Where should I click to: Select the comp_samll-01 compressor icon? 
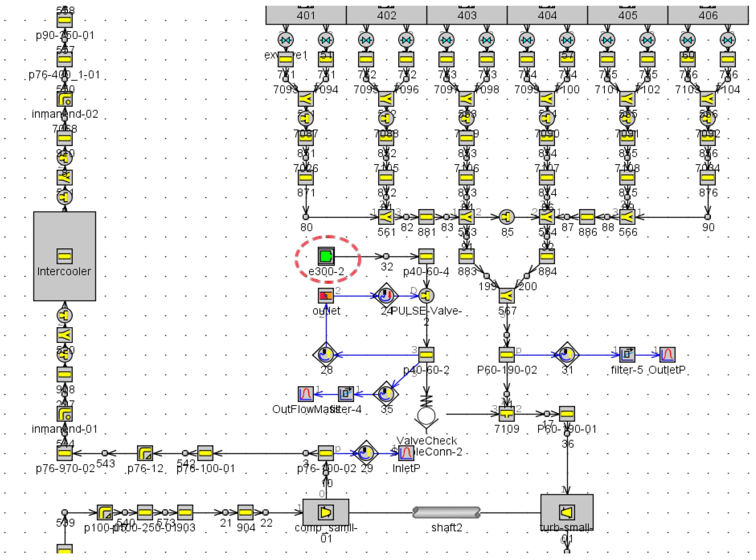[326, 513]
